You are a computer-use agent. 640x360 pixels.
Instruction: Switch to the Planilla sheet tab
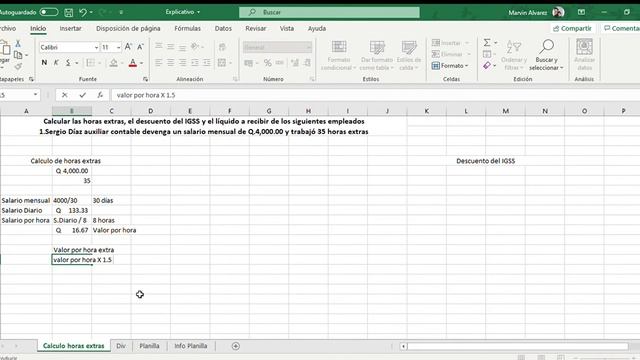149,346
